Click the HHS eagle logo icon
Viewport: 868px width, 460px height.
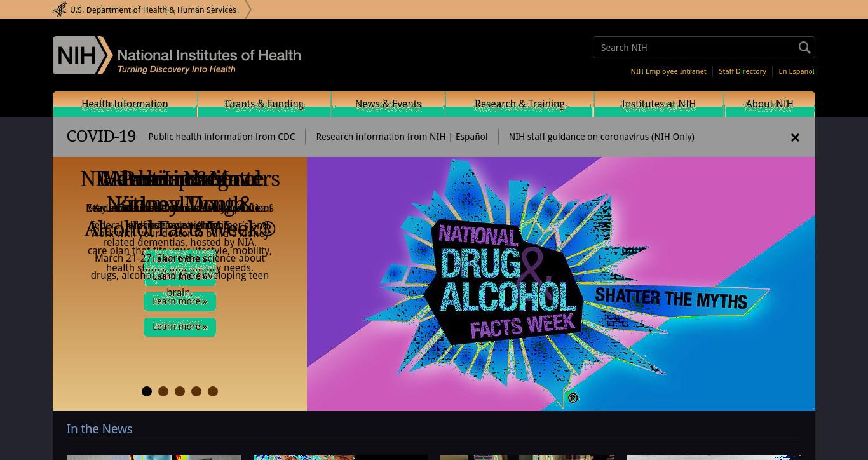[60, 10]
